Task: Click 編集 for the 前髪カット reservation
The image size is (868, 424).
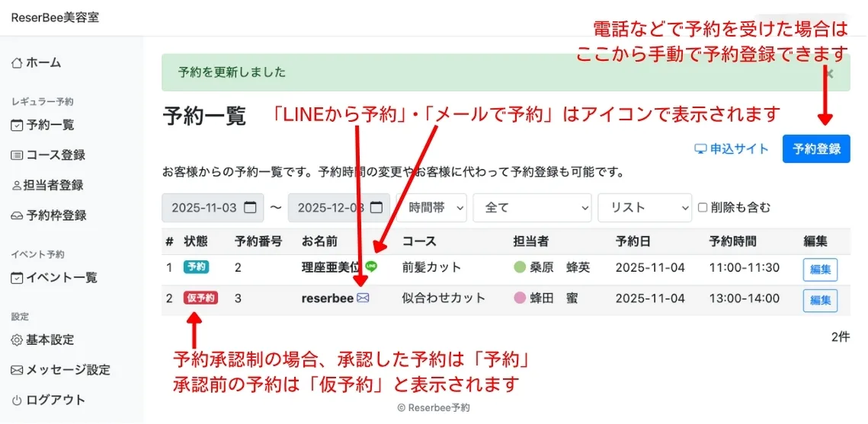Action: 820,269
